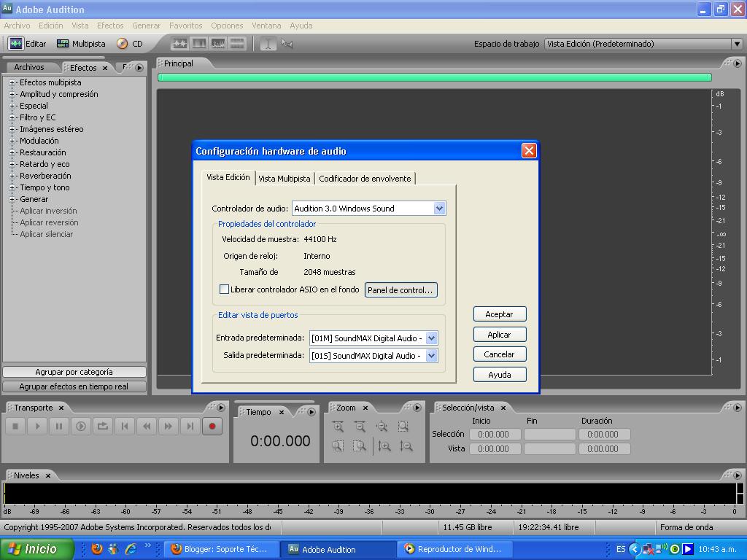Click the Aplicar button
Viewport: 747px width, 560px height.
tap(500, 335)
